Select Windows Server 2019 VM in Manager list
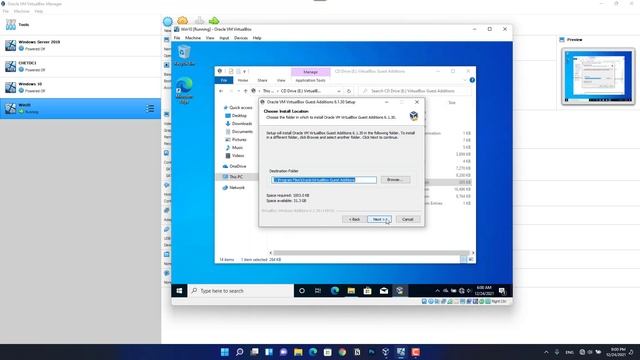640x360 pixels. pyautogui.click(x=80, y=45)
